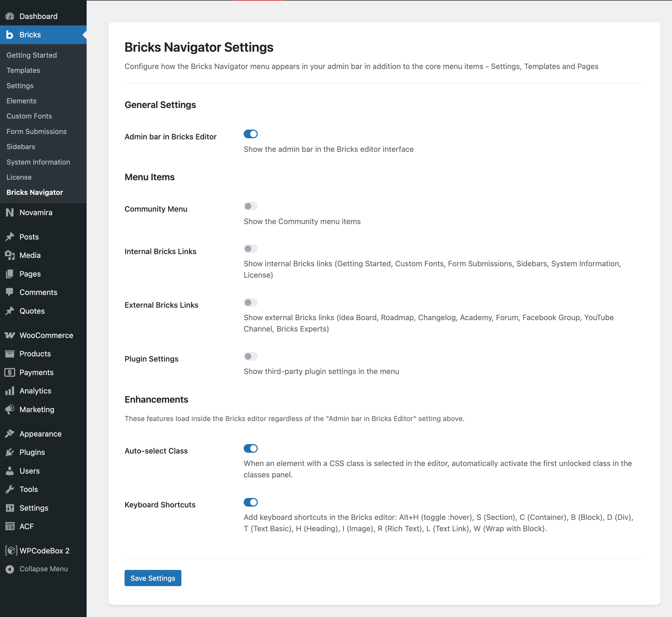Image resolution: width=672 pixels, height=617 pixels.
Task: Enable the Community Menu toggle
Action: pyautogui.click(x=250, y=206)
